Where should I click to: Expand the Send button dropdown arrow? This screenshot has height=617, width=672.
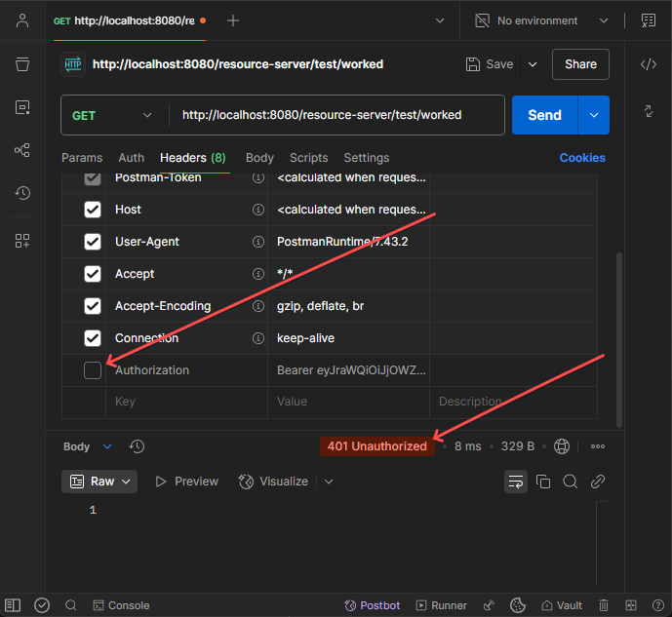point(594,115)
